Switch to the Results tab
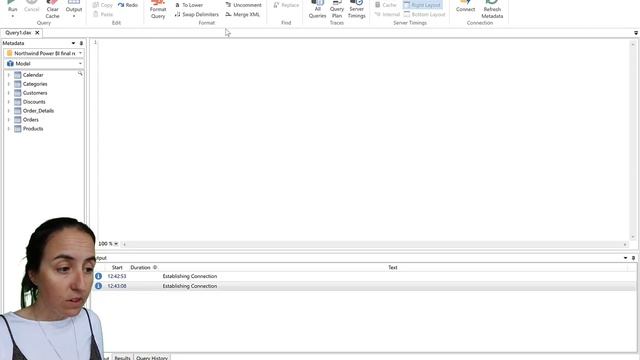The height and width of the screenshot is (360, 640). 122,358
